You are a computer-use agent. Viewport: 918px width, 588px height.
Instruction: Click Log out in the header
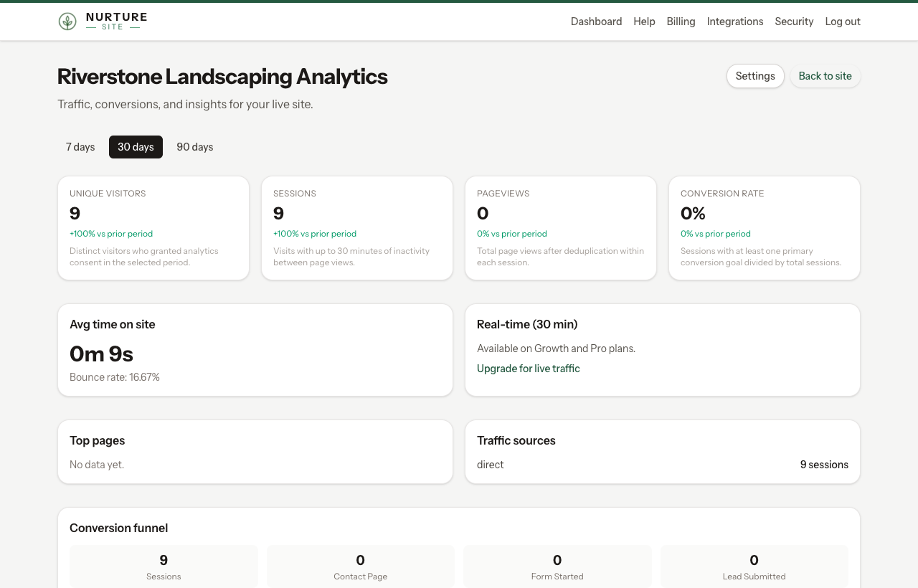[843, 22]
